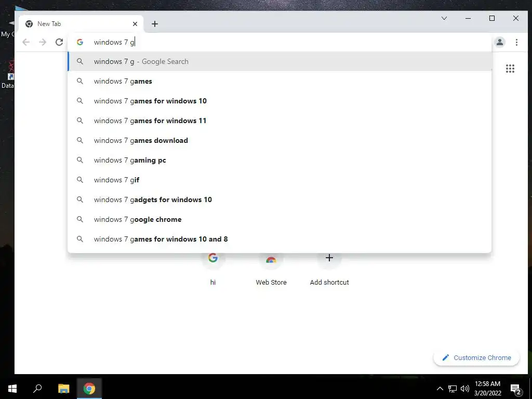Viewport: 532px width, 399px height.
Task: Close the New Tab tab
Action: tap(135, 24)
